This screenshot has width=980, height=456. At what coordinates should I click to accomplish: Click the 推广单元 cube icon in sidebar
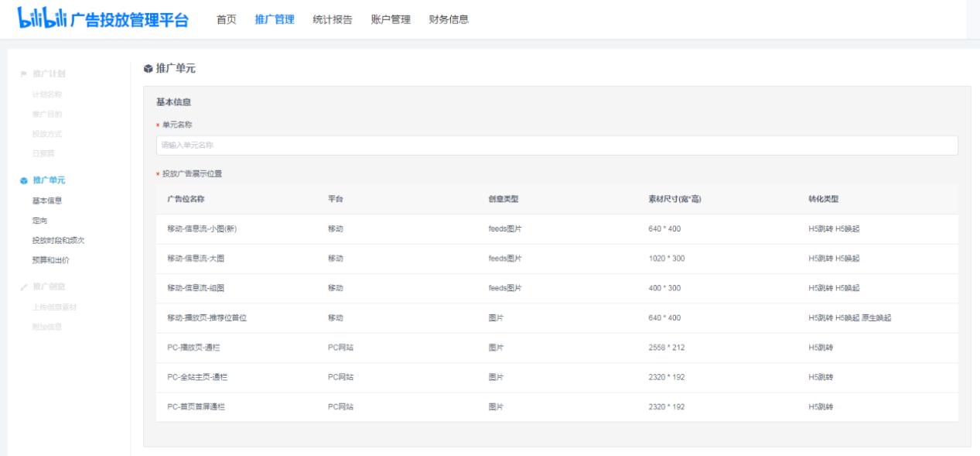coord(23,180)
